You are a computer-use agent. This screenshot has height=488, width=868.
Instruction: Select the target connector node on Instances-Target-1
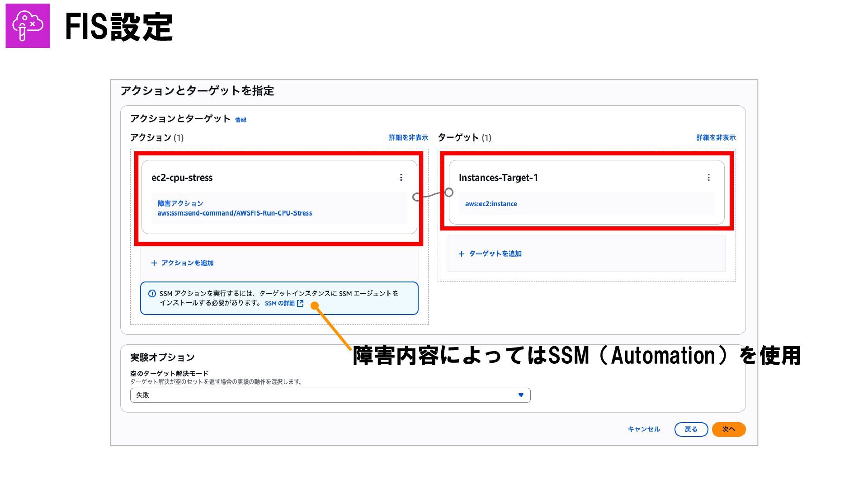(449, 192)
